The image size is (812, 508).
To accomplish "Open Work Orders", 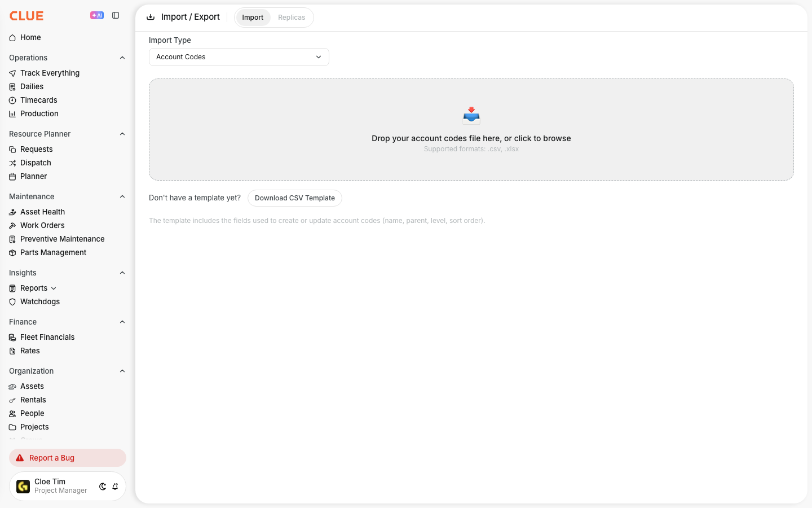I will click(x=42, y=225).
